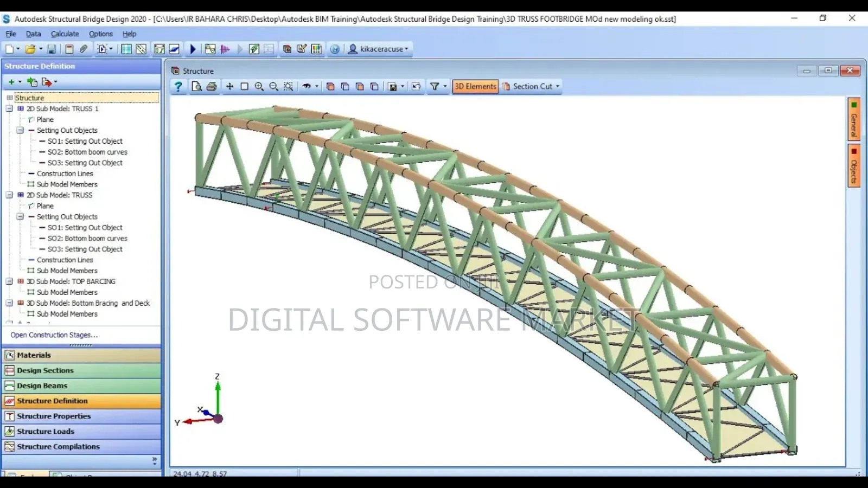The image size is (868, 488).
Task: Click the first orange view cube icon
Action: (x=330, y=86)
